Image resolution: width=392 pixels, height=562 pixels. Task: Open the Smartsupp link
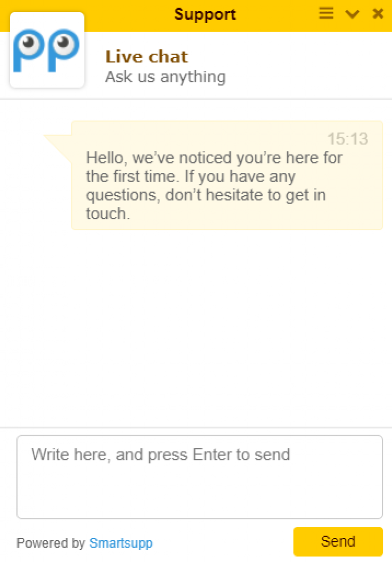coord(121,543)
